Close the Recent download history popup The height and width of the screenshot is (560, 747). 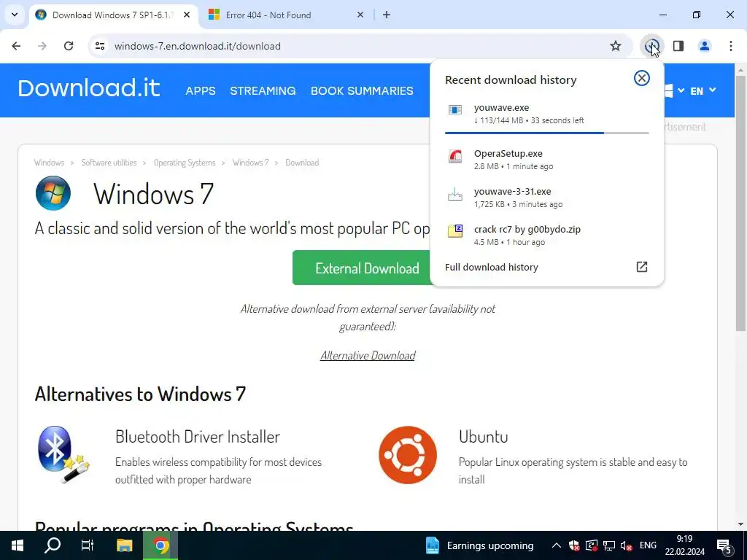[x=642, y=78]
